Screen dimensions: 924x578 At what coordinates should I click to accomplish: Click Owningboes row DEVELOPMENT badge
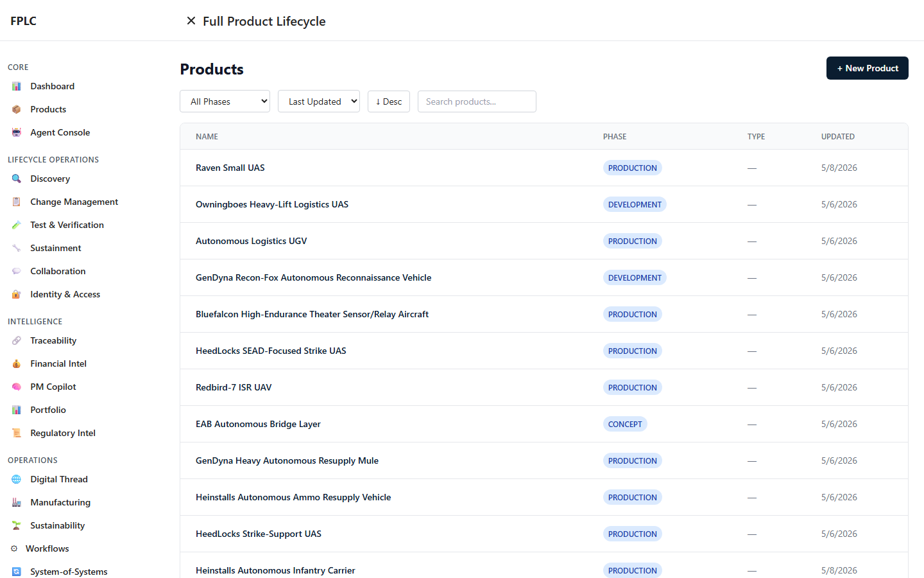[635, 204]
